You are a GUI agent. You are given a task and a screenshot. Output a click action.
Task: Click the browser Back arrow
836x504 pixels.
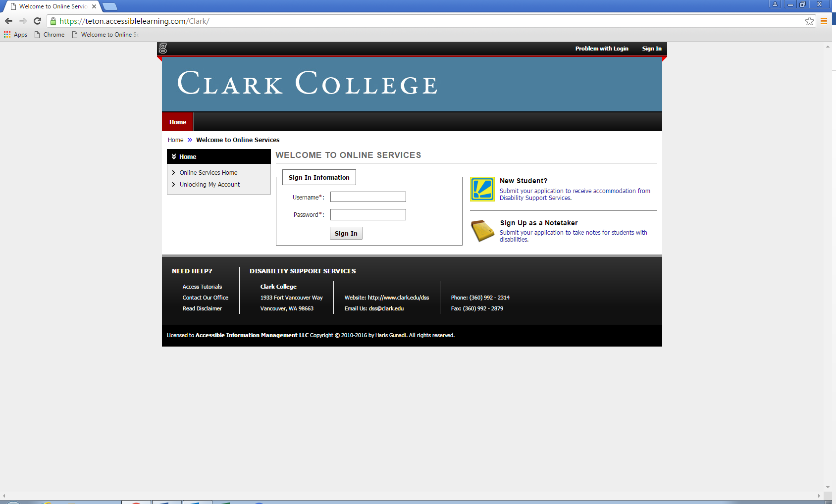(x=8, y=21)
